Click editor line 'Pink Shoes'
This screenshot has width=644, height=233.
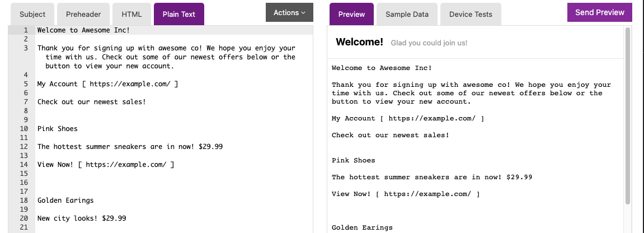point(58,129)
